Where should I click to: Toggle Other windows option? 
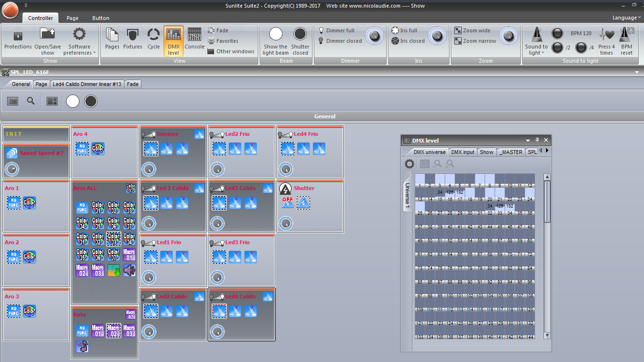point(231,51)
